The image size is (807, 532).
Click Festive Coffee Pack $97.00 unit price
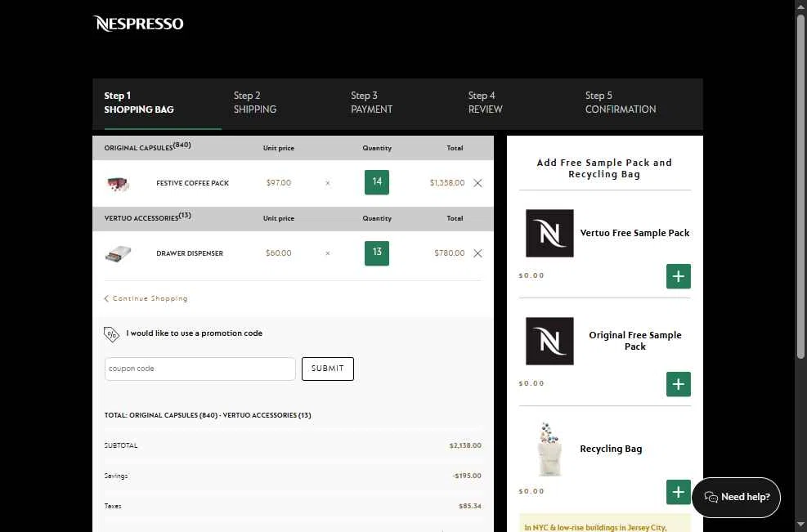pyautogui.click(x=279, y=183)
